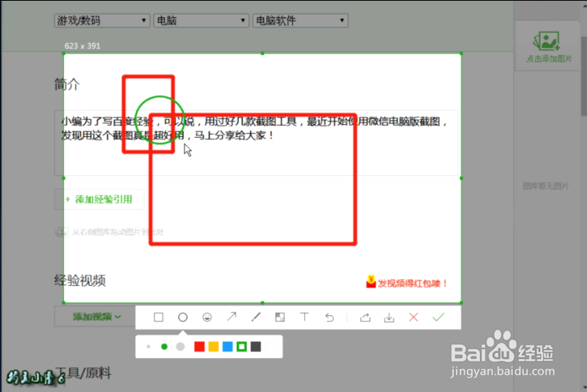Choose the small stroke thickness dot
Viewport: 587px width, 392px height.
pos(148,347)
